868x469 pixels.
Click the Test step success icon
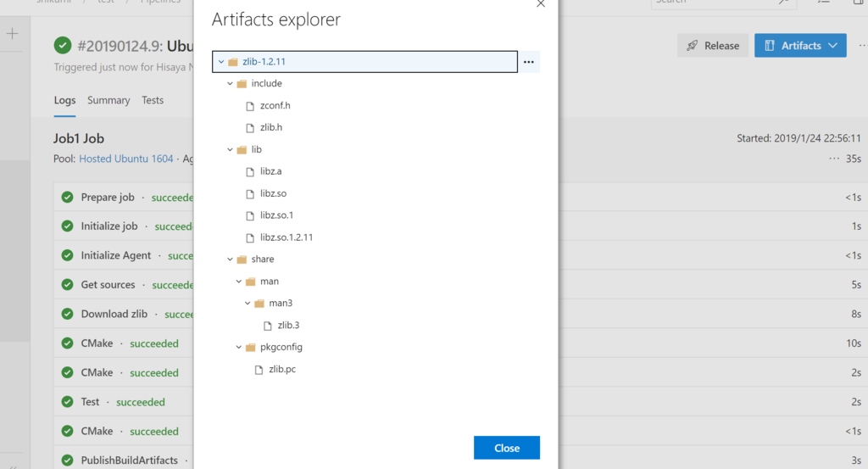pos(68,401)
